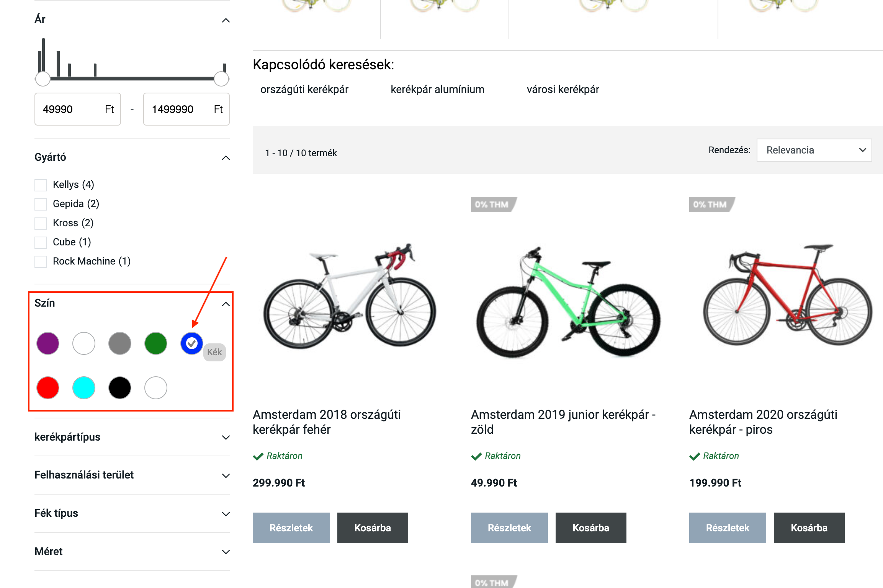This screenshot has height=588, width=883.
Task: Deselect the checked blue color swatch
Action: [191, 343]
